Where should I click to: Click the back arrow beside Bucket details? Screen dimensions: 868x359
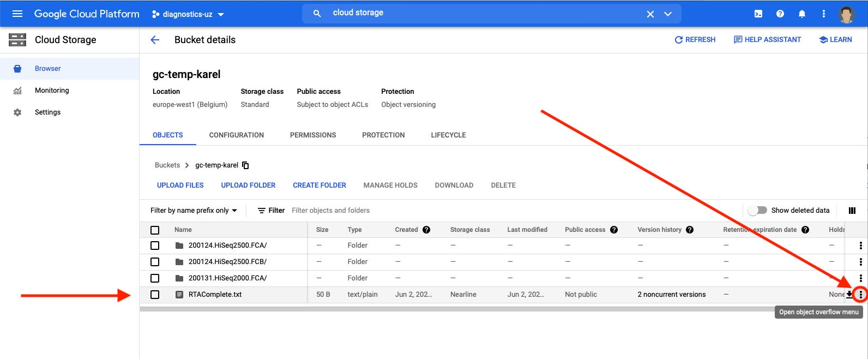155,40
